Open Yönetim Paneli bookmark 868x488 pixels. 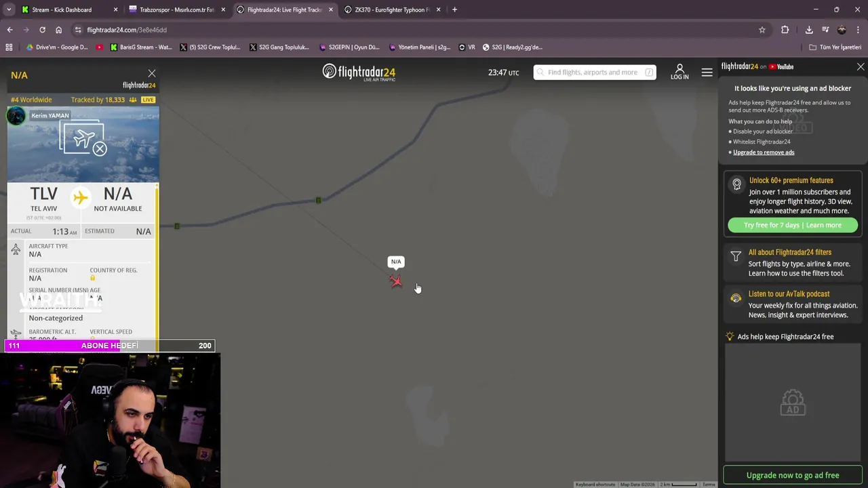click(419, 47)
